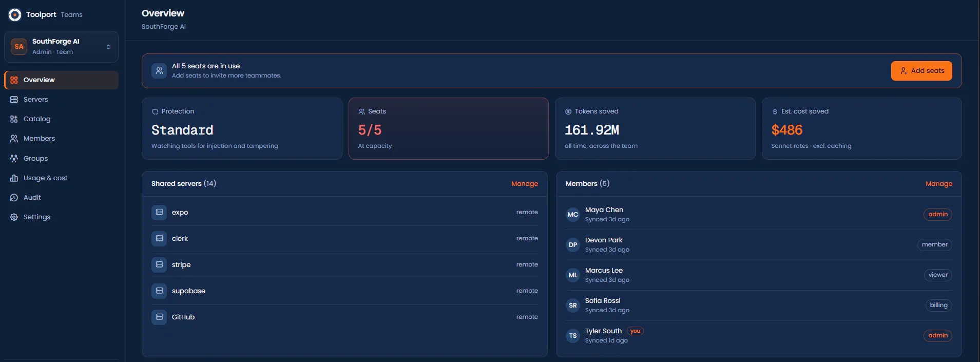Go to Members page label

39,139
